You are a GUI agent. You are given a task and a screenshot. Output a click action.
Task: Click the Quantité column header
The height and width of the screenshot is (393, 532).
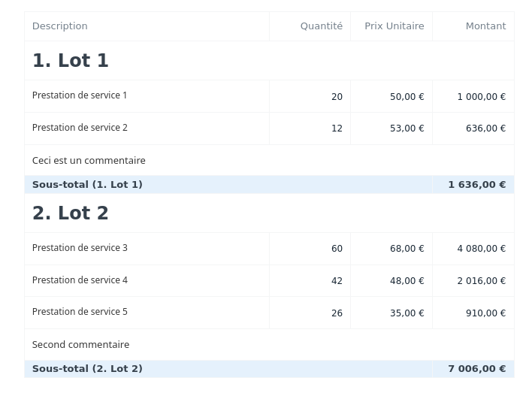pos(321,26)
